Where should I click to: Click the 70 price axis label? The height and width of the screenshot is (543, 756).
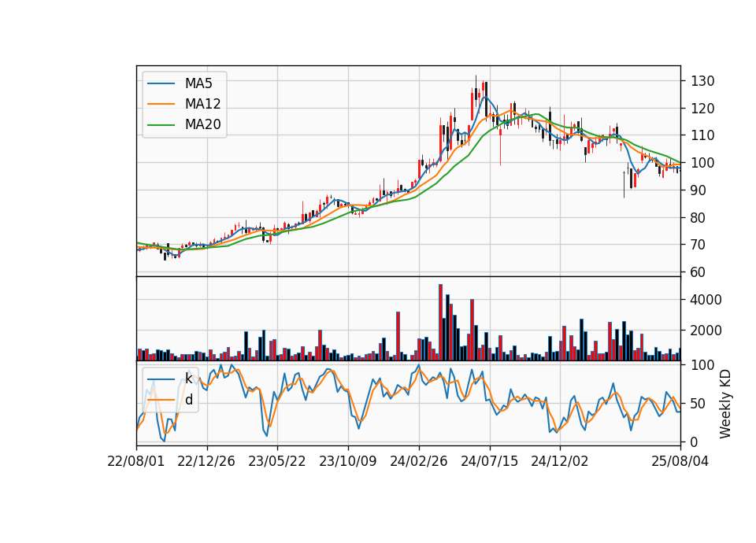699,245
